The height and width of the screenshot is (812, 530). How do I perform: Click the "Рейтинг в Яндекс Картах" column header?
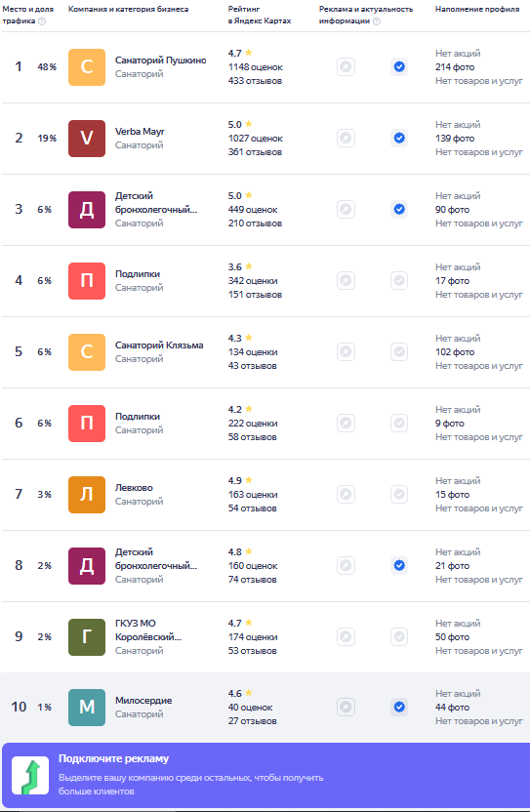(x=260, y=15)
